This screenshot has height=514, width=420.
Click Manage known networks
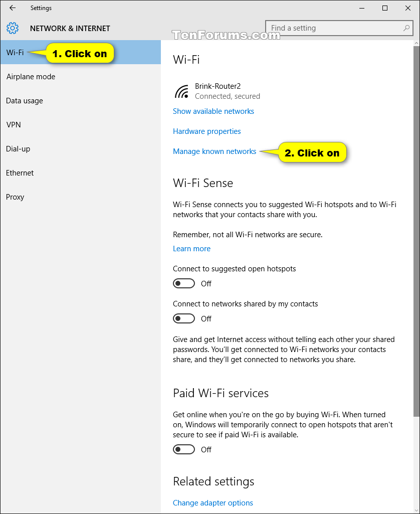pyautogui.click(x=215, y=151)
